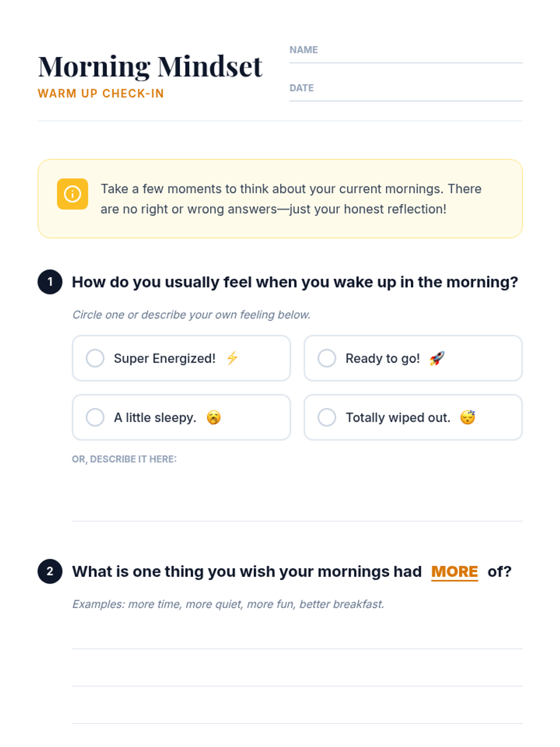The width and height of the screenshot is (560, 747).
Task: Click the rocket emoji
Action: coord(437,358)
